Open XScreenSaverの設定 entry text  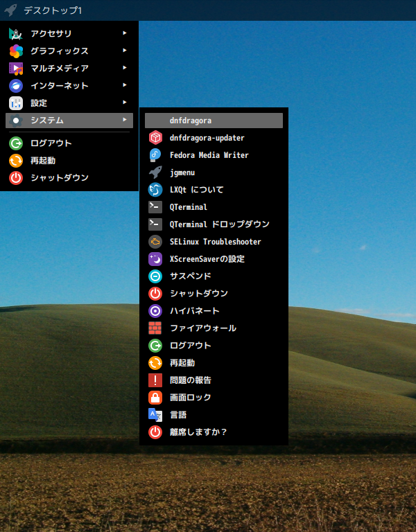207,259
